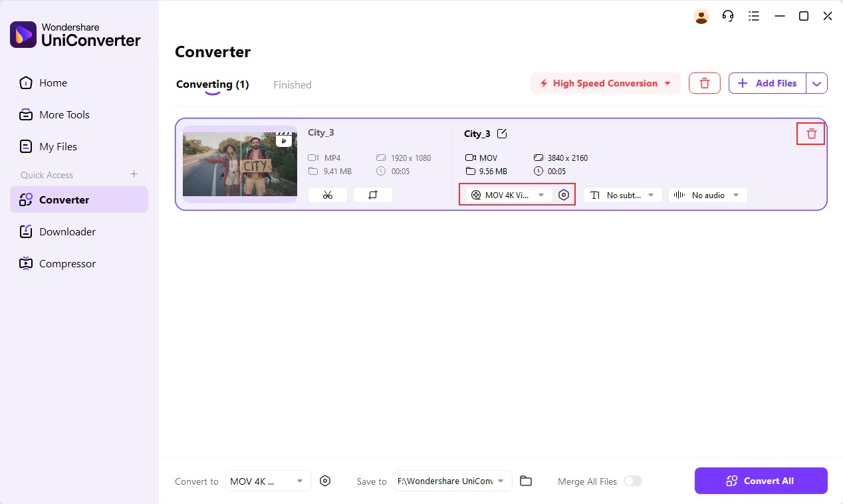Click source resolution 1920 x 1080
843x504 pixels.
[411, 158]
